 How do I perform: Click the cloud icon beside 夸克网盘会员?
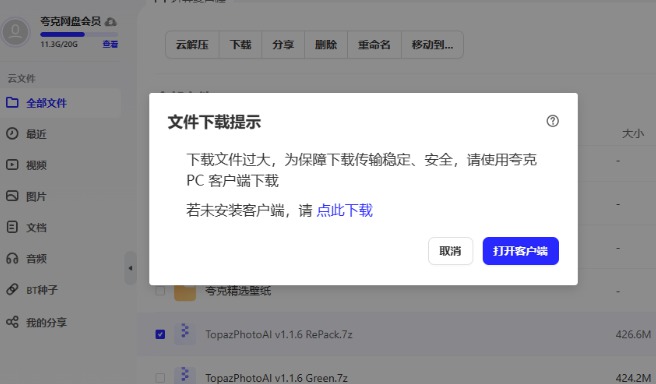(111, 21)
